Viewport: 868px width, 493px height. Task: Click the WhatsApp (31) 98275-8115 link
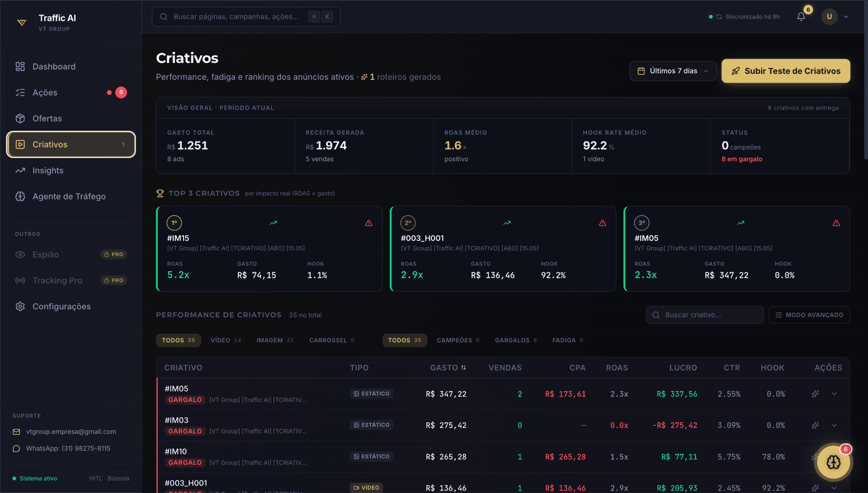click(68, 449)
